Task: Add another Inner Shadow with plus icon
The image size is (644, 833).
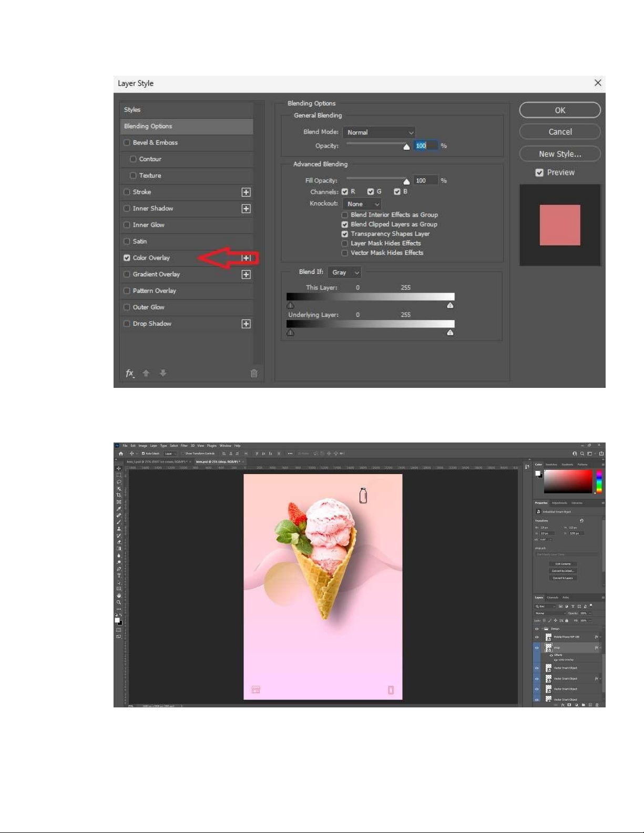Action: 246,209
